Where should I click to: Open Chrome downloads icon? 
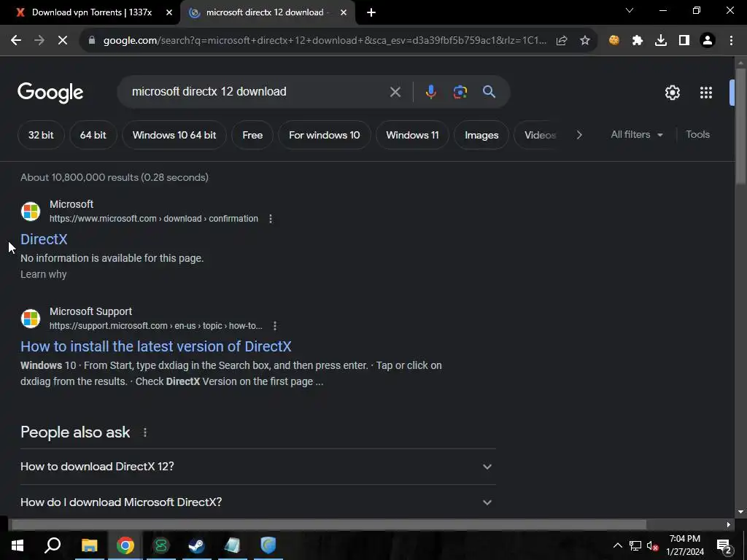pos(661,41)
